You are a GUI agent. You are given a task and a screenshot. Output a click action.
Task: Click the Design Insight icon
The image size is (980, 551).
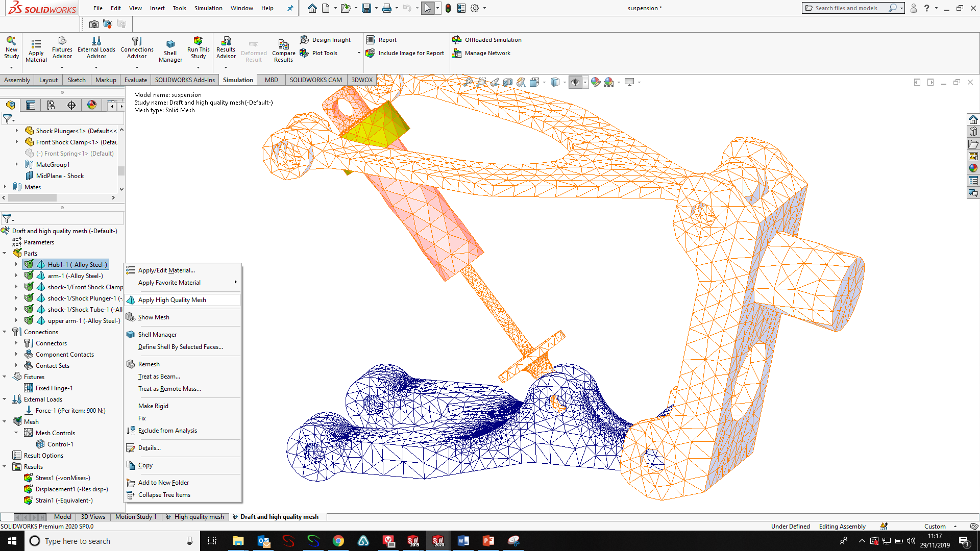304,40
